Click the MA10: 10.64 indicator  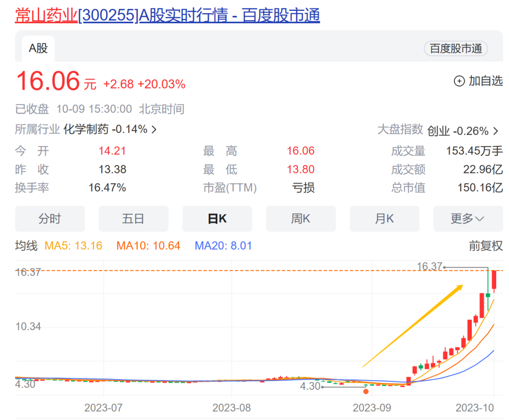coord(148,246)
